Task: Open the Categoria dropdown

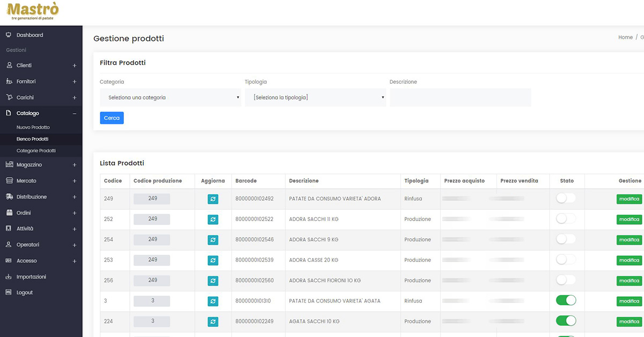Action: pos(171,98)
